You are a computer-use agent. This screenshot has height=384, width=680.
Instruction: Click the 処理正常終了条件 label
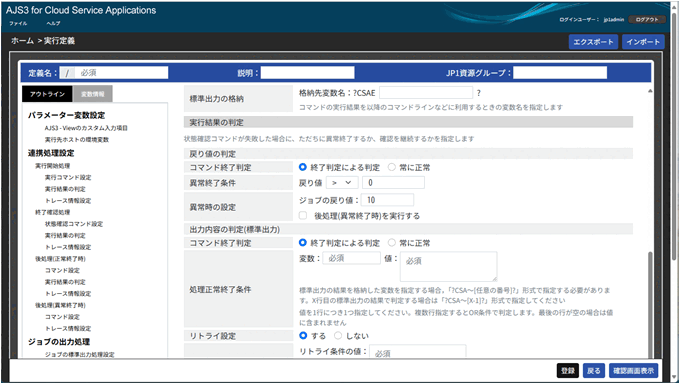pyautogui.click(x=220, y=289)
